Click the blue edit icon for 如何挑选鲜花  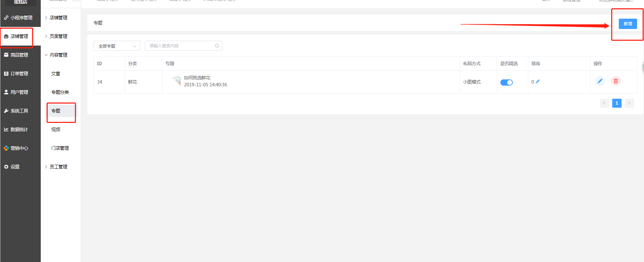click(x=600, y=81)
